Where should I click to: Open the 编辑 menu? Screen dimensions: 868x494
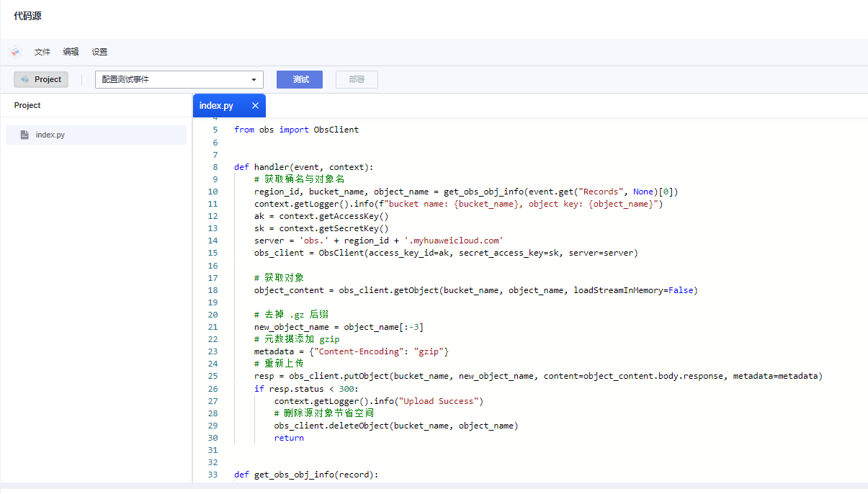(71, 52)
